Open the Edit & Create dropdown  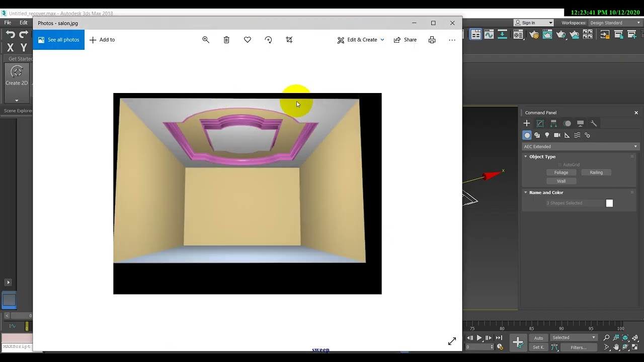pos(361,40)
